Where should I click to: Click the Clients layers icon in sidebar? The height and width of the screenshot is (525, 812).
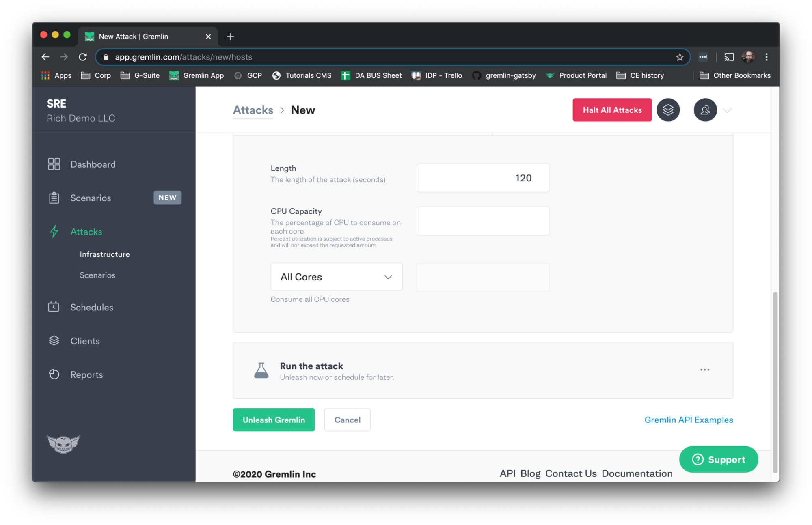[54, 340]
